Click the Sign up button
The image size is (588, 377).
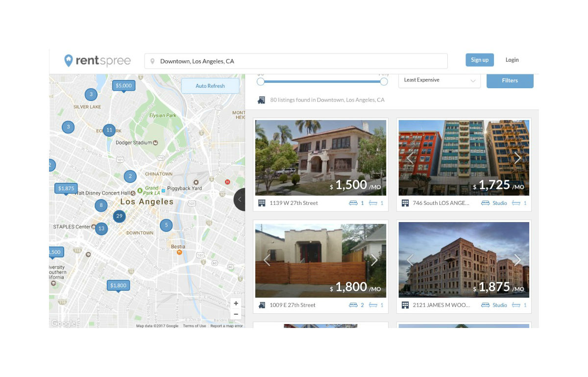point(479,60)
